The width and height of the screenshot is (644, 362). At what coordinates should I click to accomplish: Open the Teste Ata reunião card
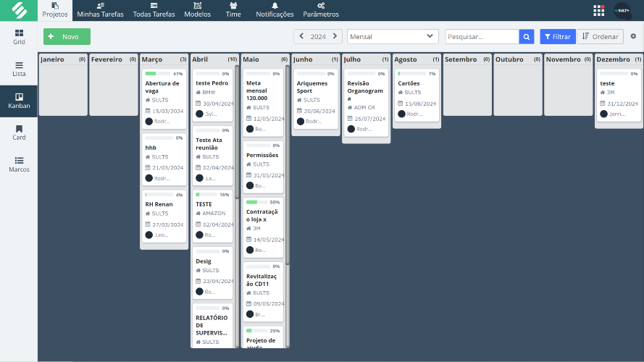pos(214,156)
